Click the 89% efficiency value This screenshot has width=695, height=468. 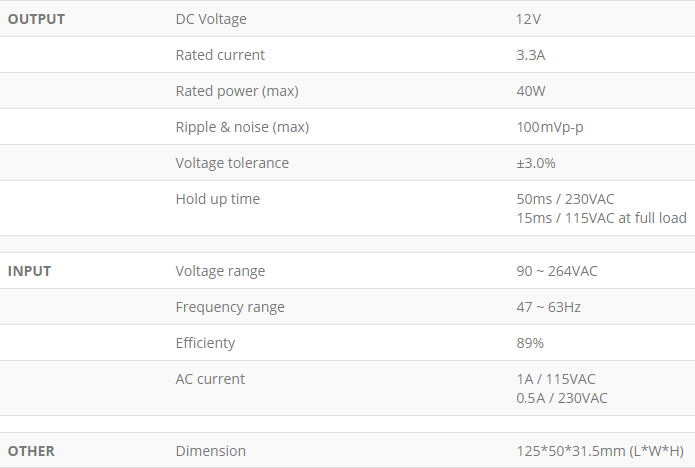click(530, 343)
